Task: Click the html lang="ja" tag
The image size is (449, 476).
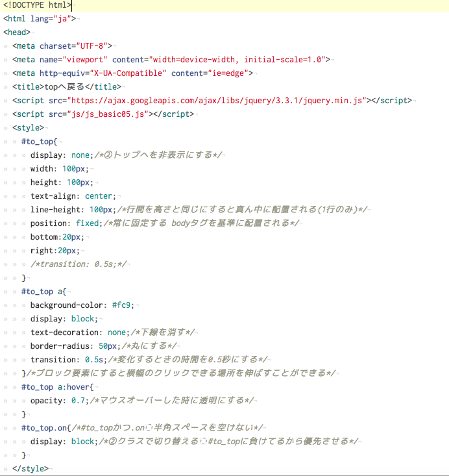Action: click(x=40, y=19)
